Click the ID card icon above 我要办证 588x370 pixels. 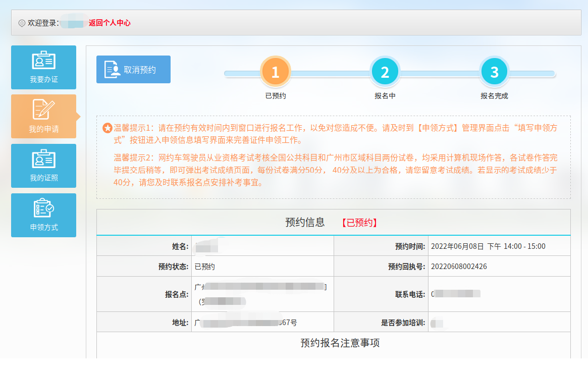pos(43,61)
